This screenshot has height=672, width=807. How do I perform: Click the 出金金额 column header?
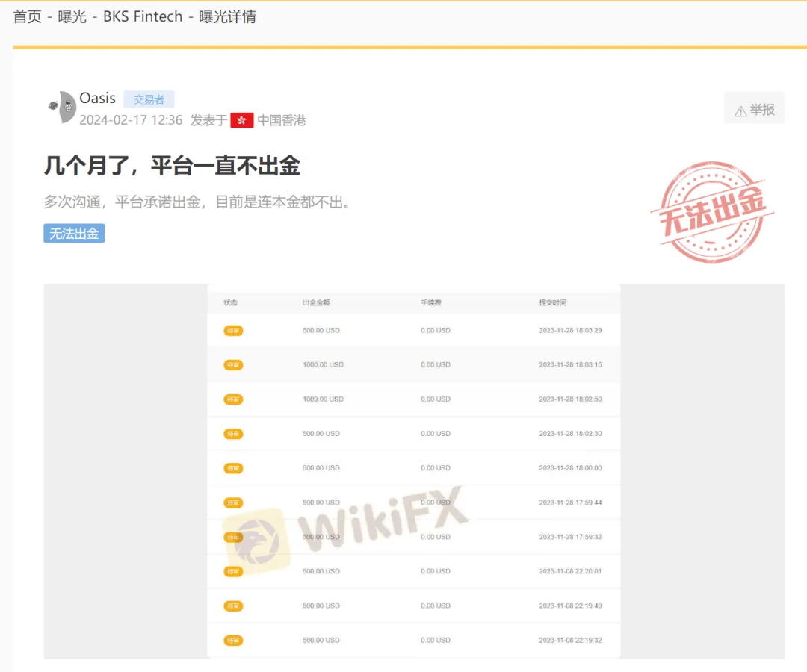click(x=316, y=302)
